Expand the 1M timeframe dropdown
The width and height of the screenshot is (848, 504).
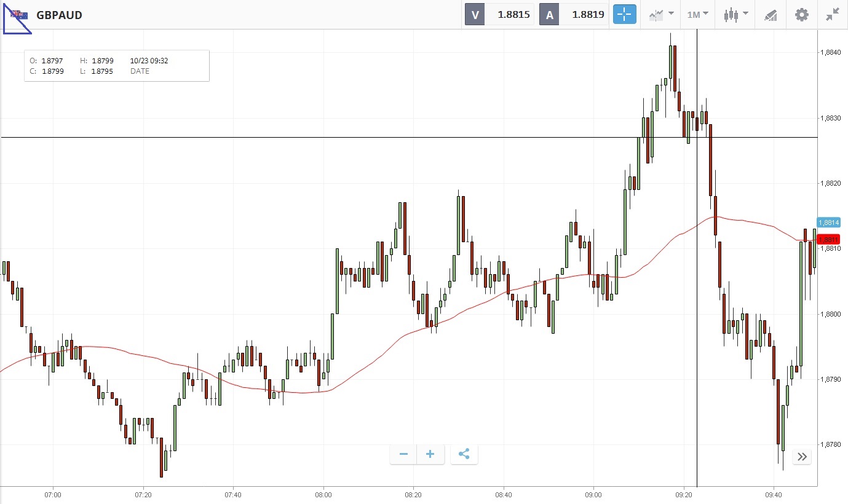(x=698, y=14)
